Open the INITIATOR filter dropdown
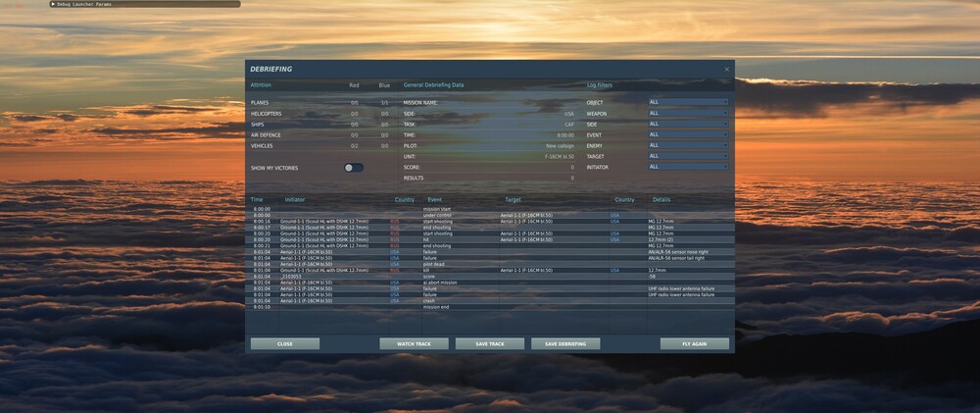This screenshot has width=980, height=413. point(688,167)
